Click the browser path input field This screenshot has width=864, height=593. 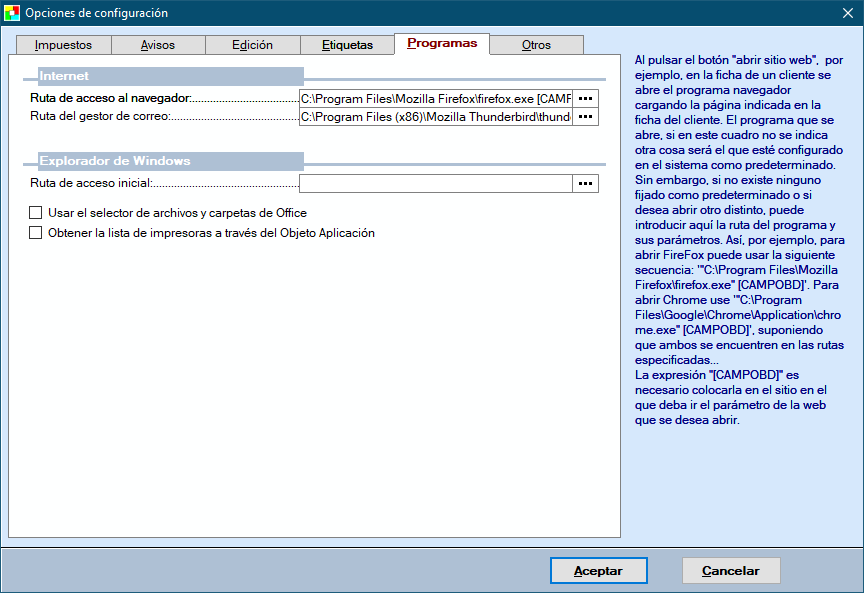point(435,98)
